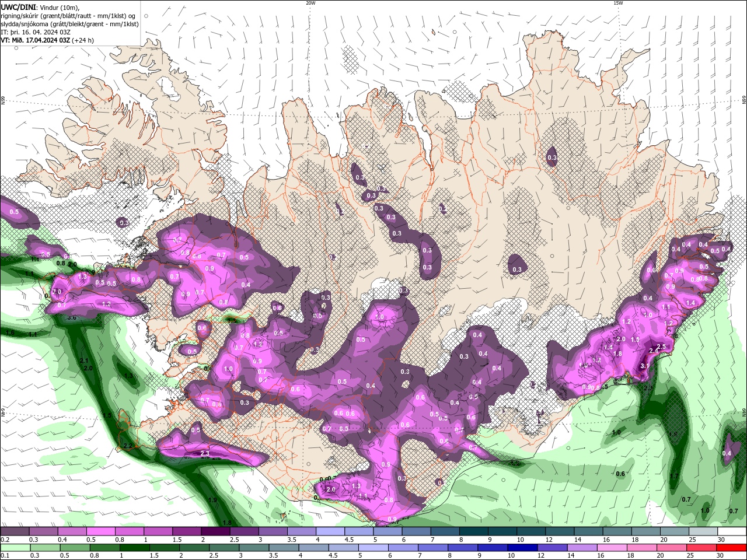The width and height of the screenshot is (747, 560).
Task: Click the white upper-legend swatch above 30
Action: [x=732, y=531]
